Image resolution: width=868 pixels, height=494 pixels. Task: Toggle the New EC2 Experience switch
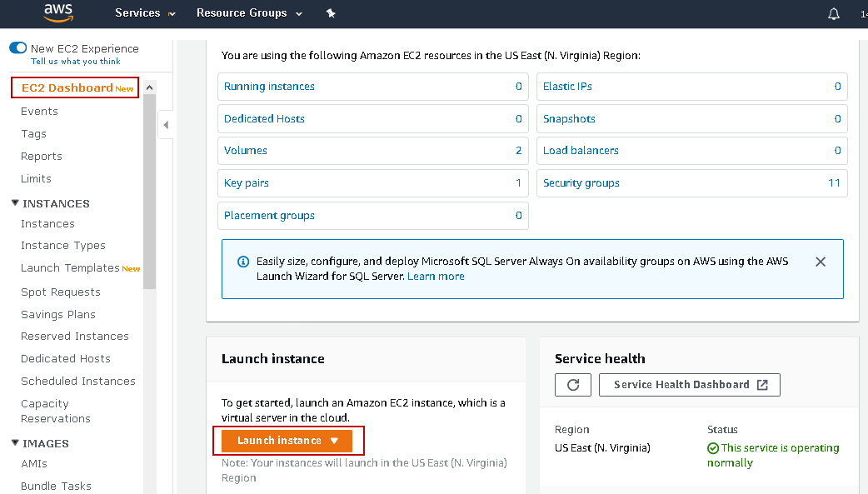click(x=17, y=48)
